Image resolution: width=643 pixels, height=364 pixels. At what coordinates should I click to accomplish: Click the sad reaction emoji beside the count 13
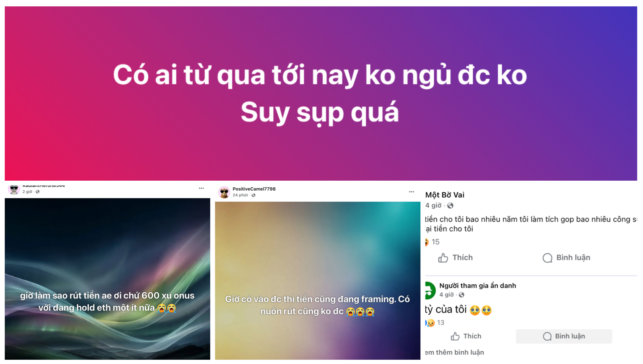[x=430, y=323]
